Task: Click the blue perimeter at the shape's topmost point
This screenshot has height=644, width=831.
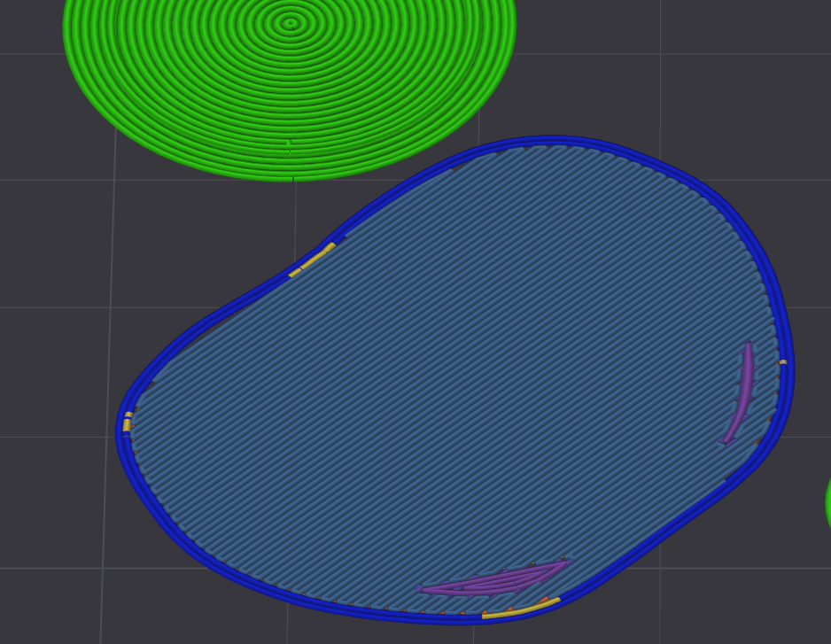Action: click(x=549, y=141)
